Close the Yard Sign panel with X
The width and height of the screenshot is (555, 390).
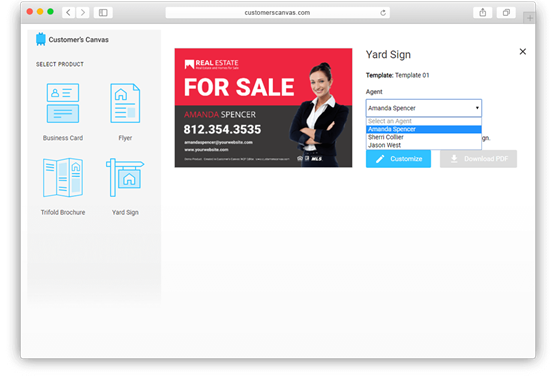click(x=522, y=52)
